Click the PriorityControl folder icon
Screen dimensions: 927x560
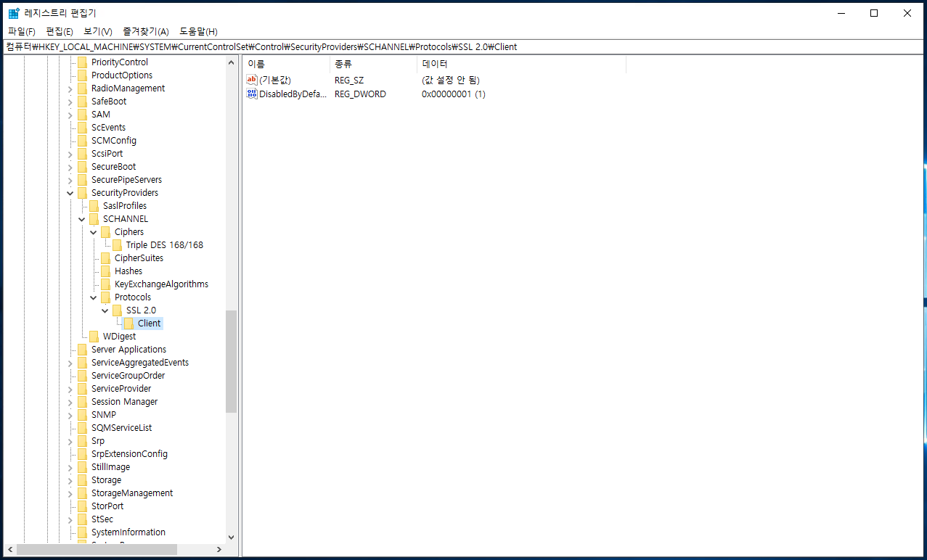point(82,62)
